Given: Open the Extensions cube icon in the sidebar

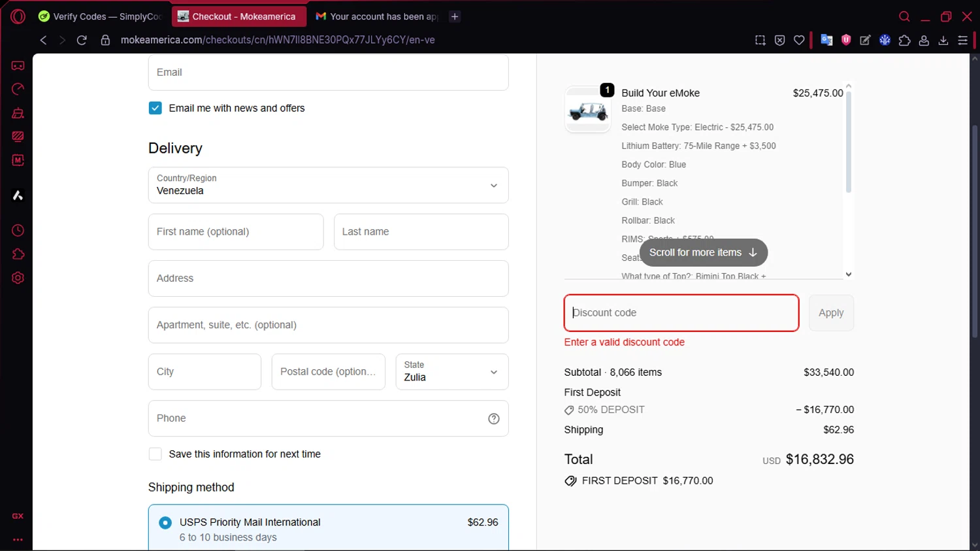Looking at the screenshot, I should 18,254.
